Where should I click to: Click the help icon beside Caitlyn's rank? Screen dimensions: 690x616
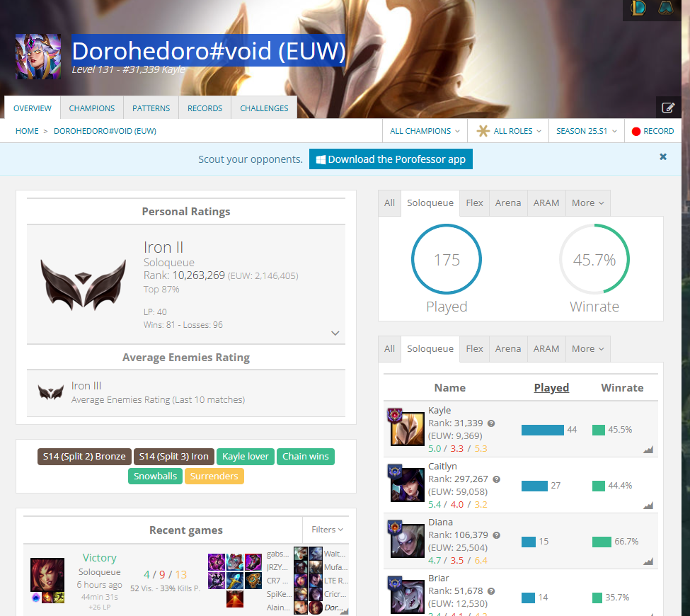[x=496, y=479]
